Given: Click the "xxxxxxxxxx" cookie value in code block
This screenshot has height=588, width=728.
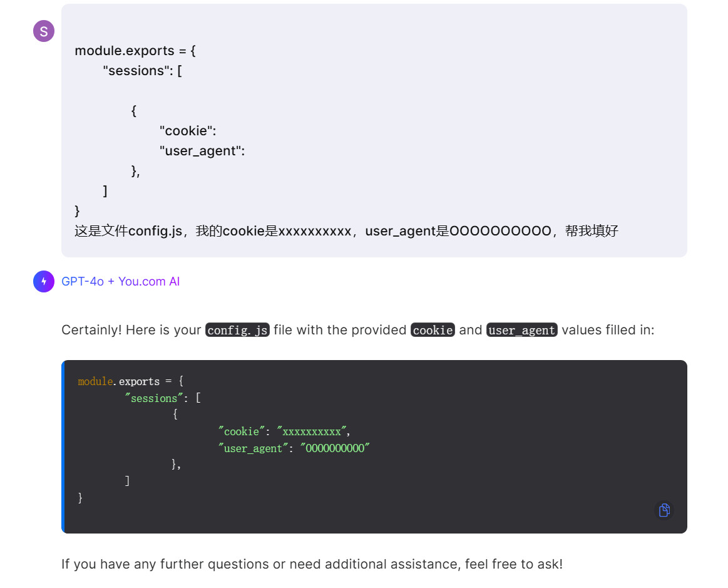Looking at the screenshot, I should click(312, 431).
